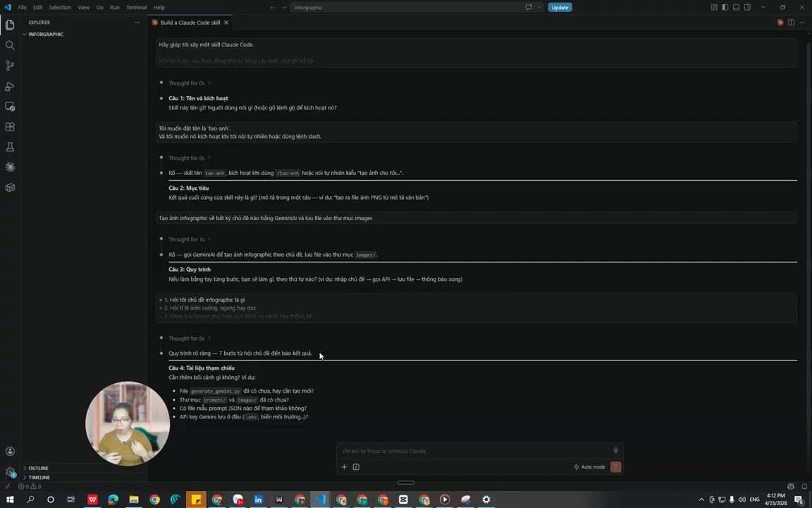Click the microphone voice input icon
Image resolution: width=812 pixels, height=508 pixels.
(615, 450)
